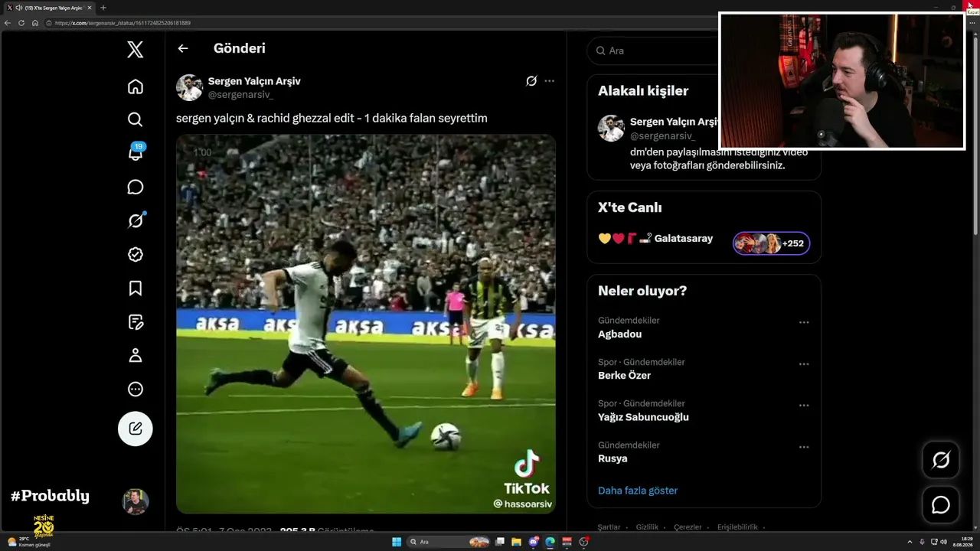Open Profile icon in sidebar
This screenshot has width=980, height=551.
pyautogui.click(x=136, y=355)
